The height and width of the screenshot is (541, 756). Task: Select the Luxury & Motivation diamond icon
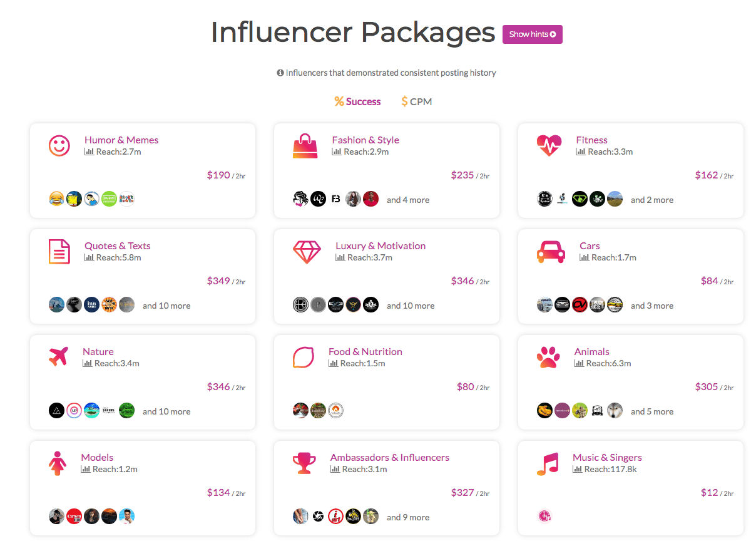point(307,252)
